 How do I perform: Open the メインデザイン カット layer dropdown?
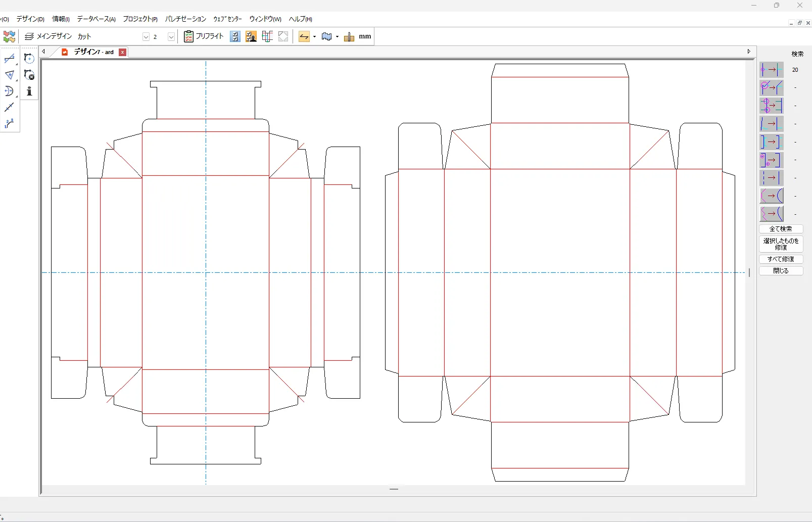coord(146,37)
